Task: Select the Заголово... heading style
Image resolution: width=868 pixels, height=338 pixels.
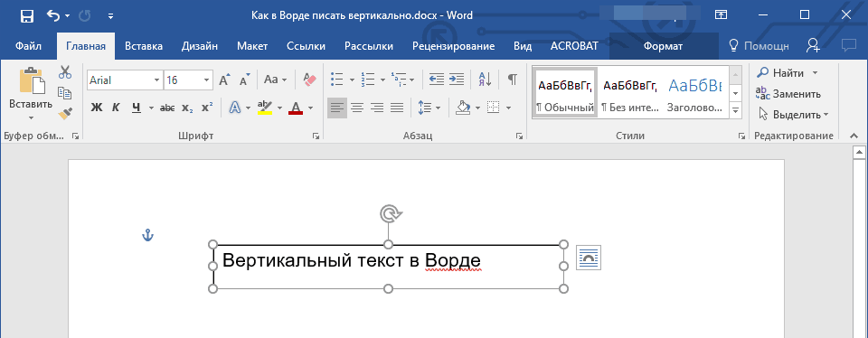Action: 694,92
